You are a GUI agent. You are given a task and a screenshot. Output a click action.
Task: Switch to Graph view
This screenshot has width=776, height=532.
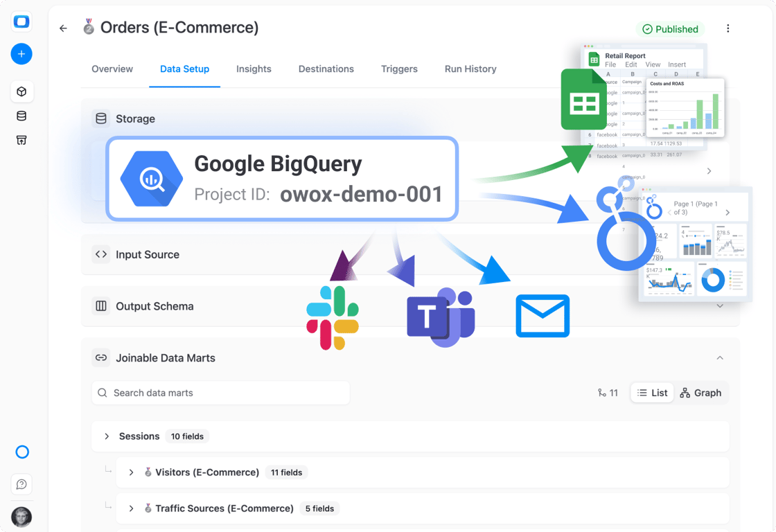[700, 393]
